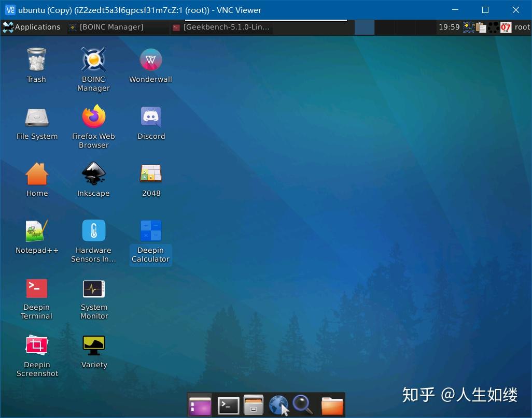532x418 pixels.
Task: Open the Trash desktop icon
Action: 36,65
